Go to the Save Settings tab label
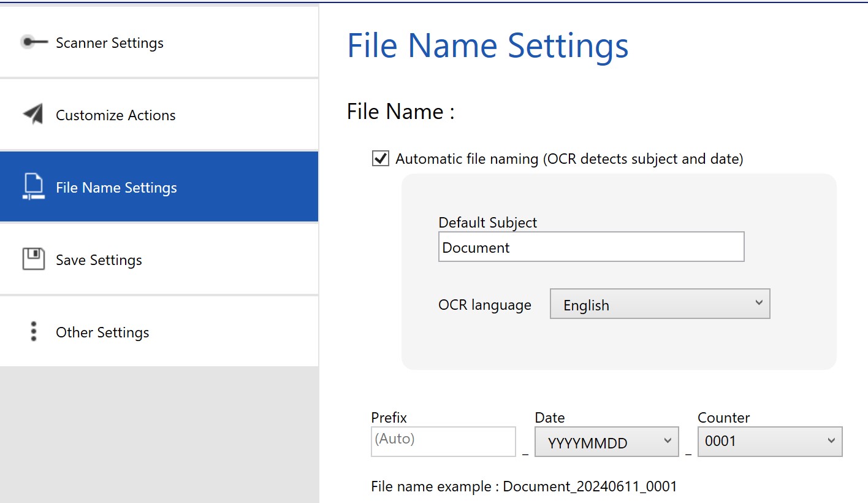This screenshot has width=868, height=503. click(99, 260)
